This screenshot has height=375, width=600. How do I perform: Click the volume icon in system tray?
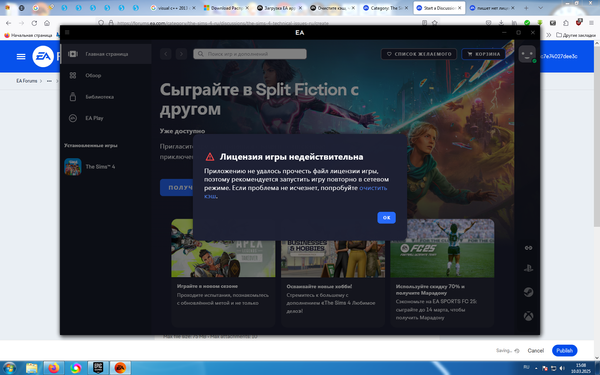(562, 368)
